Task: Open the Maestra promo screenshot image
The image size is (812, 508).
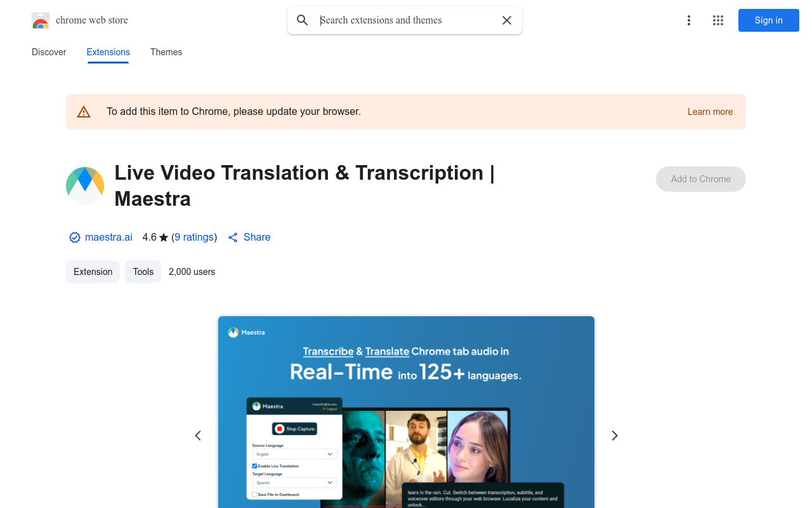Action: [406, 412]
